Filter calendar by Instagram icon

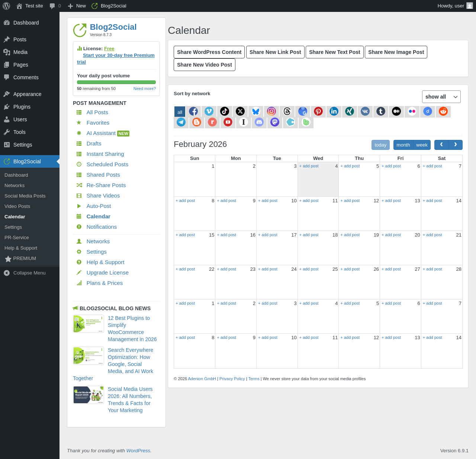coord(271,111)
